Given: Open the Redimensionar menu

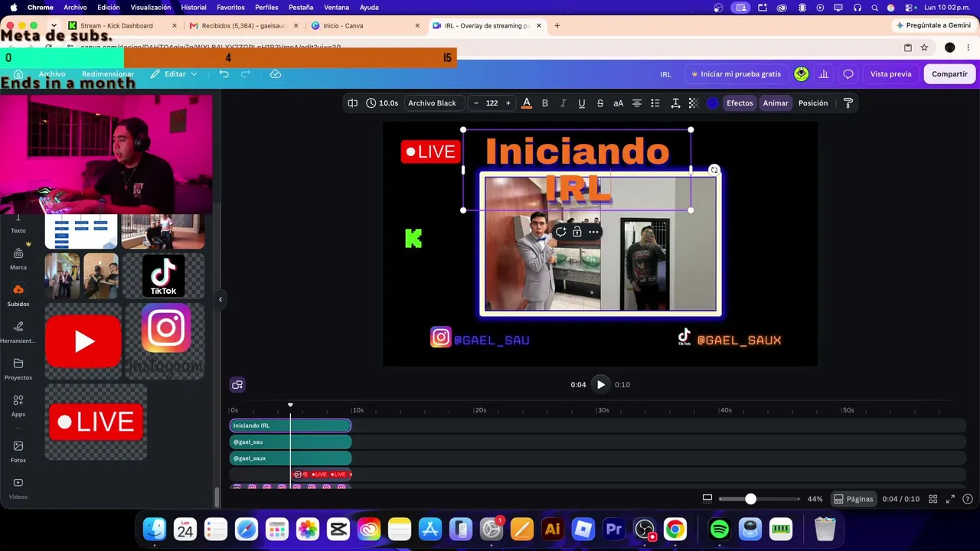Looking at the screenshot, I should tap(108, 74).
